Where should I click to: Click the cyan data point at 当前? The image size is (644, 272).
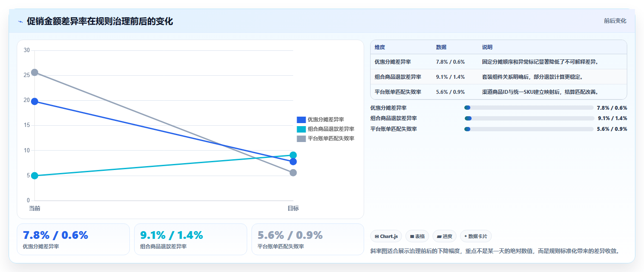pos(34,176)
